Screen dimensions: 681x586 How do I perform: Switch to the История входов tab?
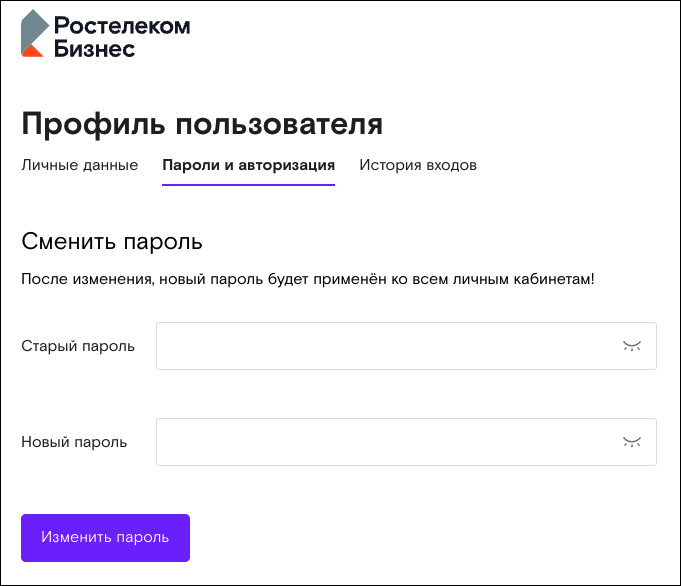[418, 165]
